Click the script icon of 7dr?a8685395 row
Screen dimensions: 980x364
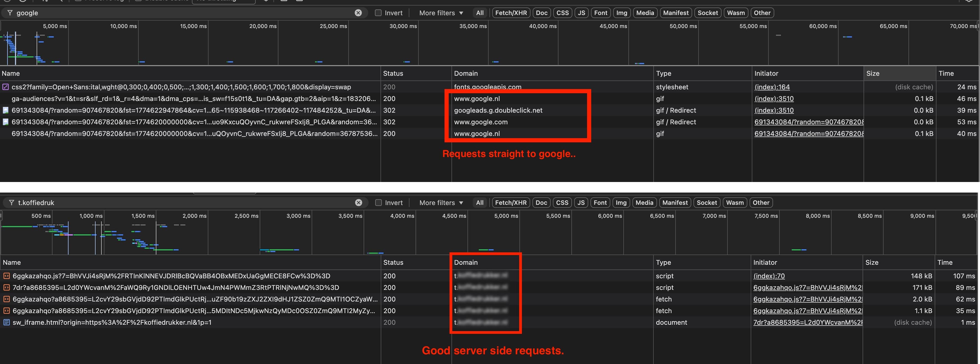click(6, 287)
